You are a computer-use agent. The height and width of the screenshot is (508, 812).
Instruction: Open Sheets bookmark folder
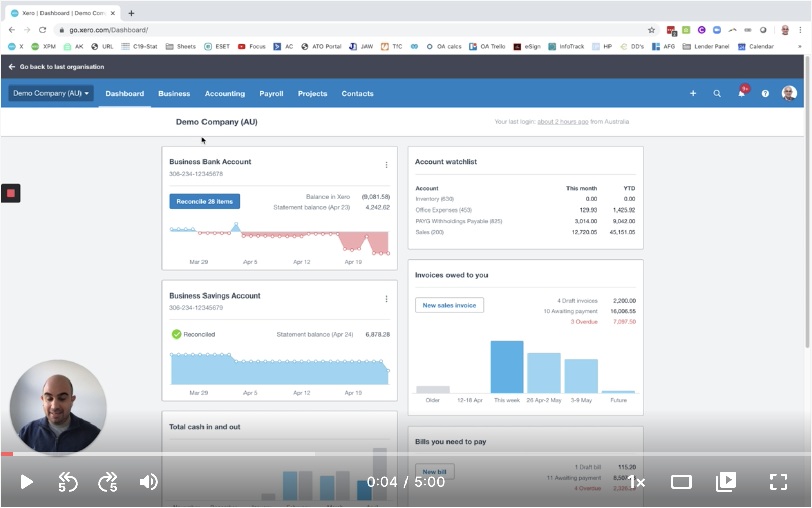coord(181,46)
